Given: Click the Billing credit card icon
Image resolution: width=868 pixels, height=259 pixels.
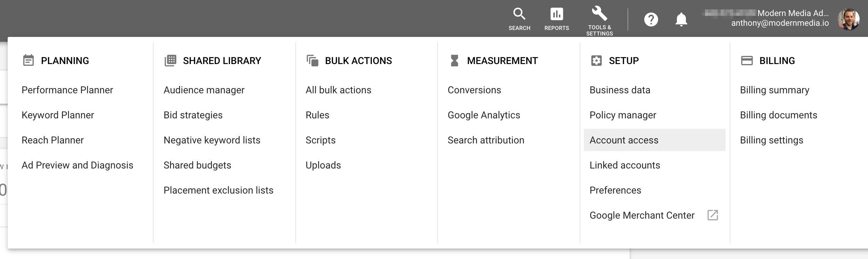Looking at the screenshot, I should [x=747, y=61].
